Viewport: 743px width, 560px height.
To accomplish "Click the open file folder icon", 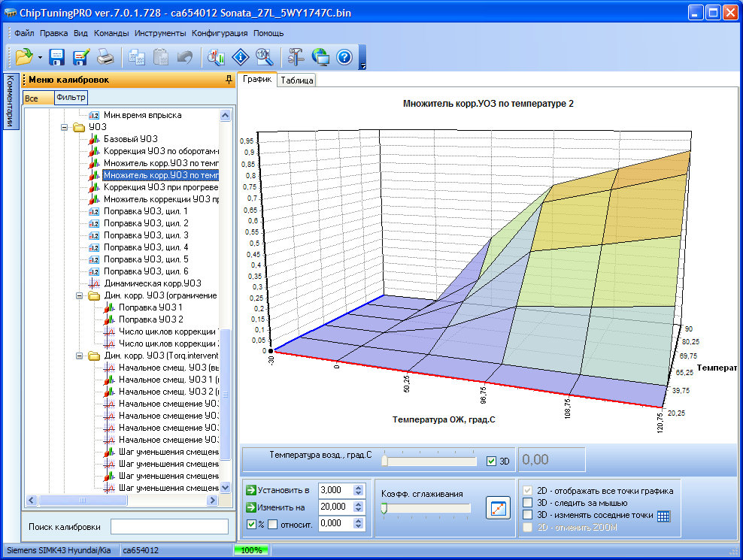I will pyautogui.click(x=23, y=57).
